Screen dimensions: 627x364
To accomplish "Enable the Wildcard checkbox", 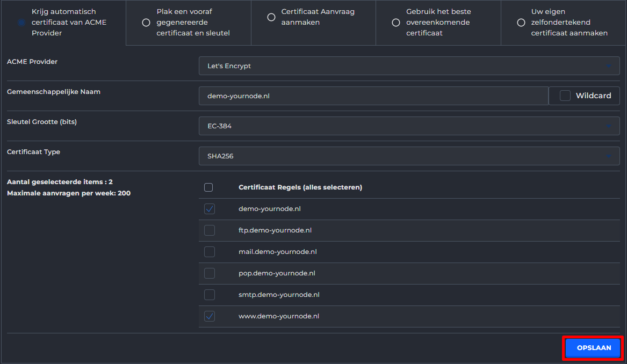I will pyautogui.click(x=565, y=96).
